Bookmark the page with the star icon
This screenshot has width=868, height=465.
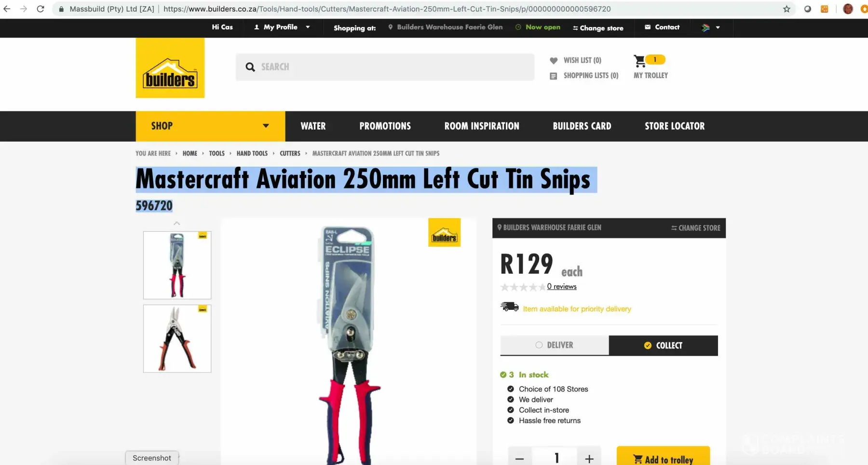(x=787, y=9)
